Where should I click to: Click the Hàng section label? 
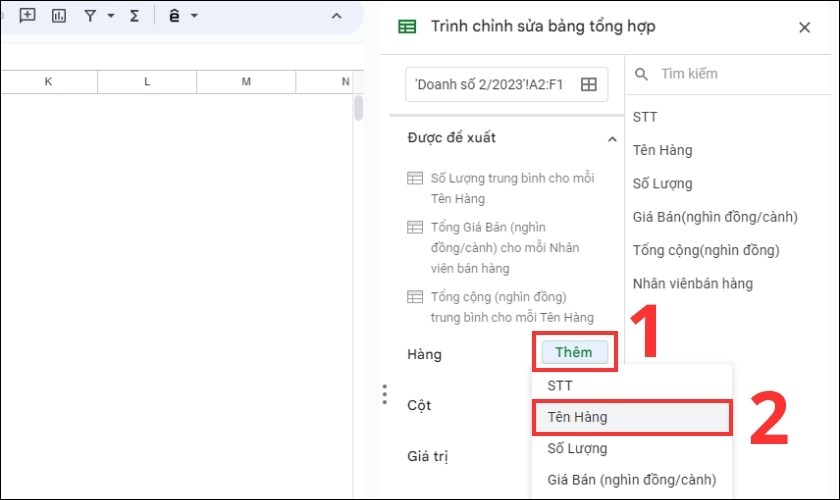pyautogui.click(x=424, y=354)
